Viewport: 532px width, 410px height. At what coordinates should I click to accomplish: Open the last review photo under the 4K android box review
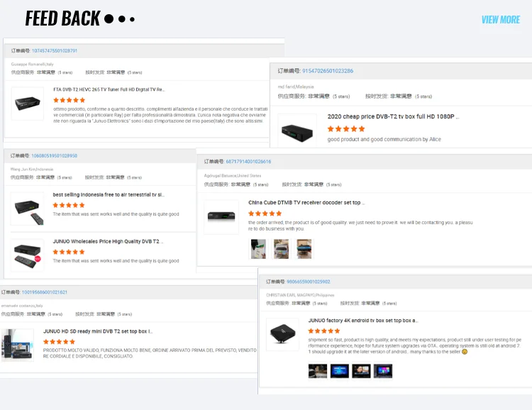point(383,371)
